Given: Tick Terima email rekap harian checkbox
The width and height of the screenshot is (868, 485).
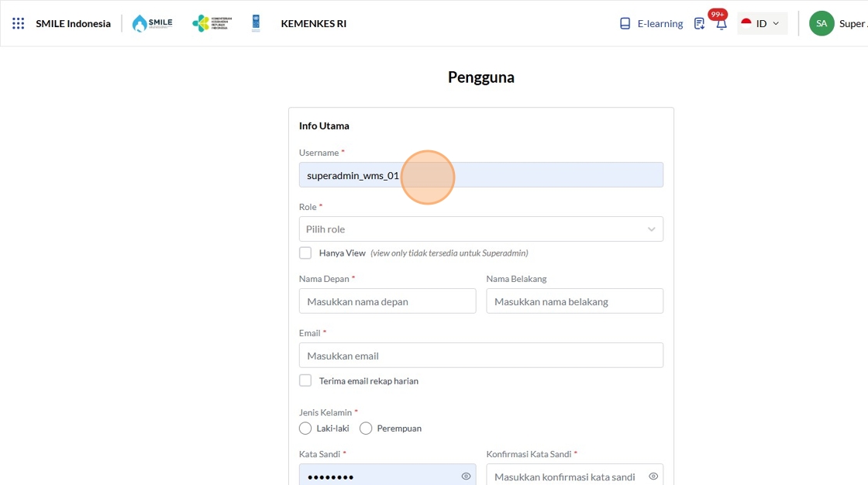Looking at the screenshot, I should pos(305,380).
